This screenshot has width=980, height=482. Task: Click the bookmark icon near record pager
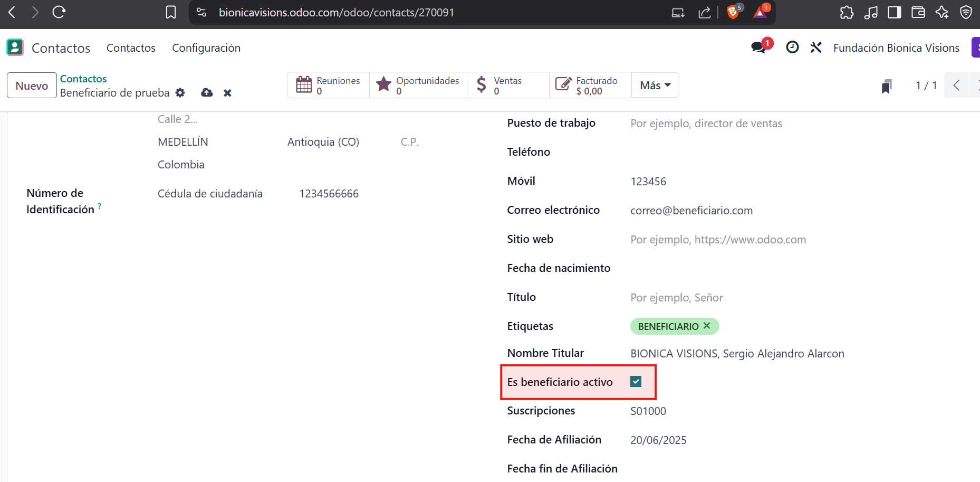point(887,86)
